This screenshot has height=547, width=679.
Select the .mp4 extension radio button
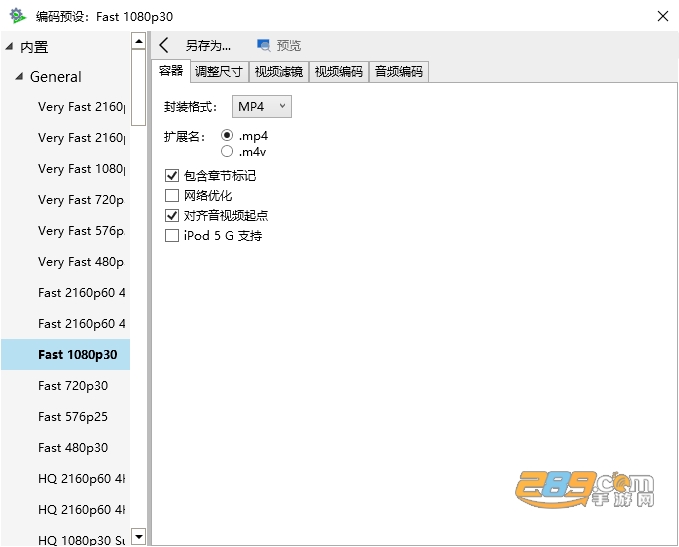tap(227, 136)
